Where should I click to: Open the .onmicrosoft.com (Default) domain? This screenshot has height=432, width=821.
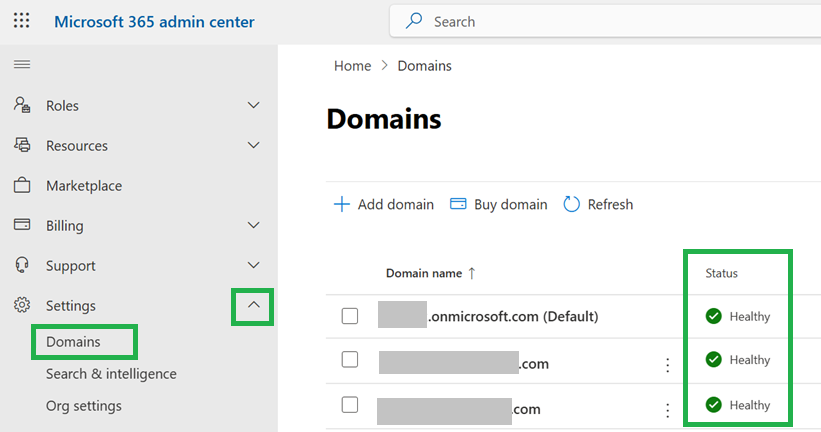[513, 316]
